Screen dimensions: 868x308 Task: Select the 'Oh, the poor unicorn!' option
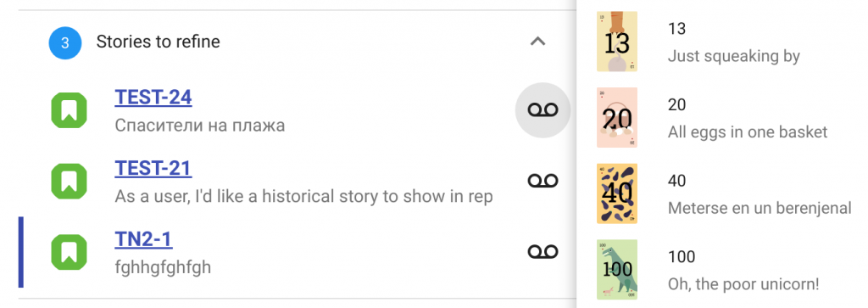coord(743,284)
